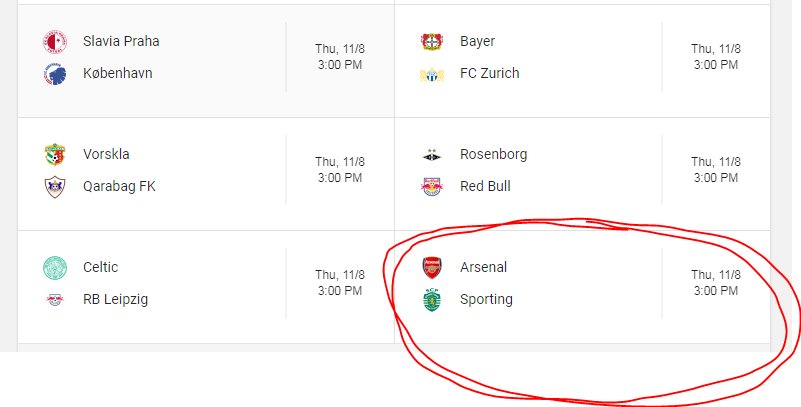Click the Sporting green badge
This screenshot has height=407, width=801.
click(x=432, y=300)
